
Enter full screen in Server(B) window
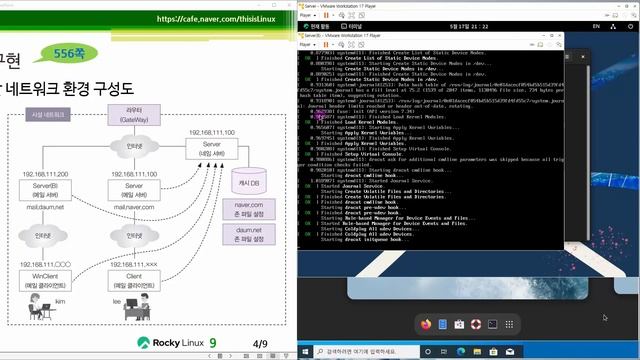point(351,44)
